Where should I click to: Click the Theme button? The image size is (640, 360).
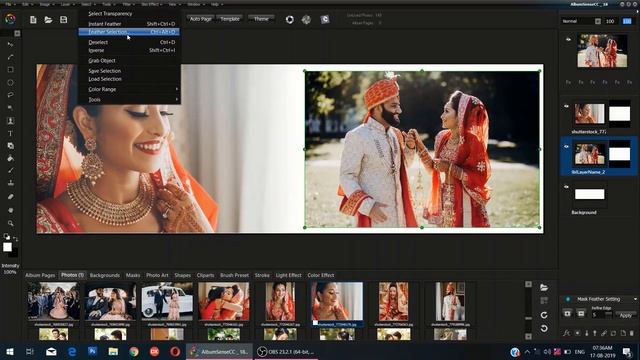(261, 19)
